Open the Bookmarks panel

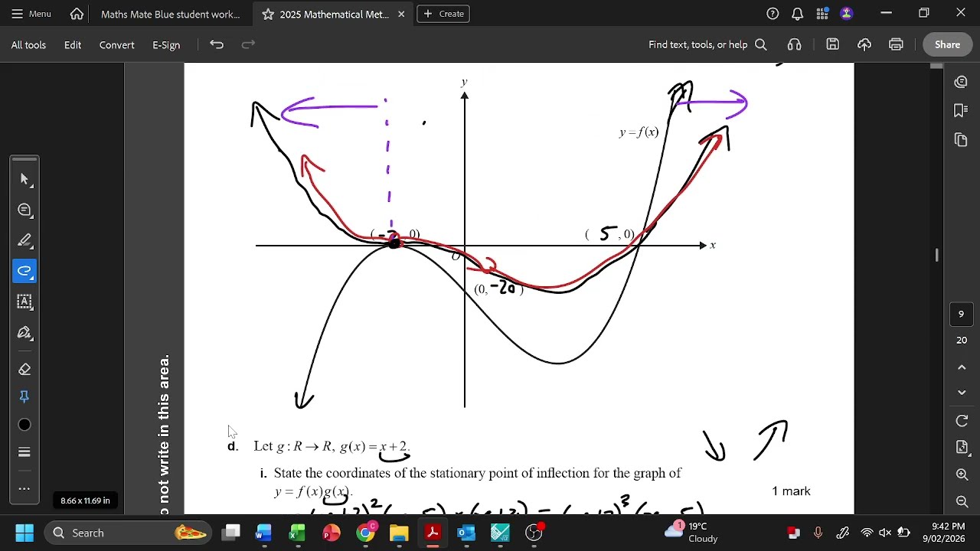(x=961, y=110)
